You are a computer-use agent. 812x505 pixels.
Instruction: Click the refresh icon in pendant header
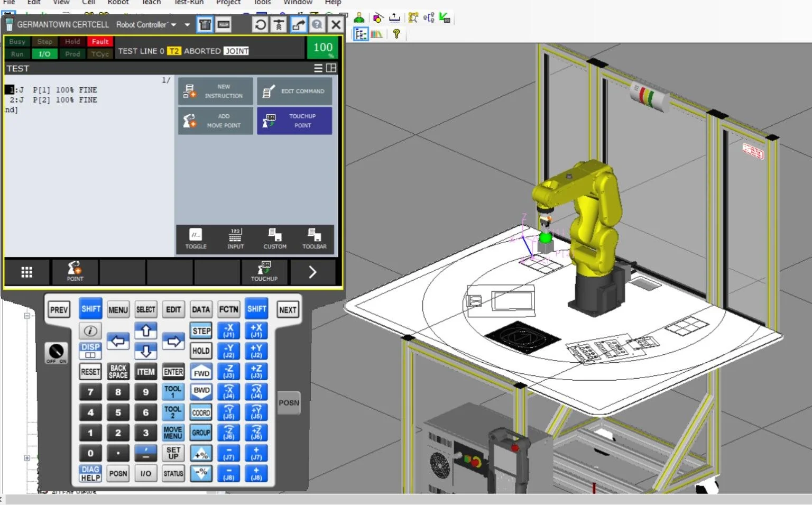(x=260, y=24)
